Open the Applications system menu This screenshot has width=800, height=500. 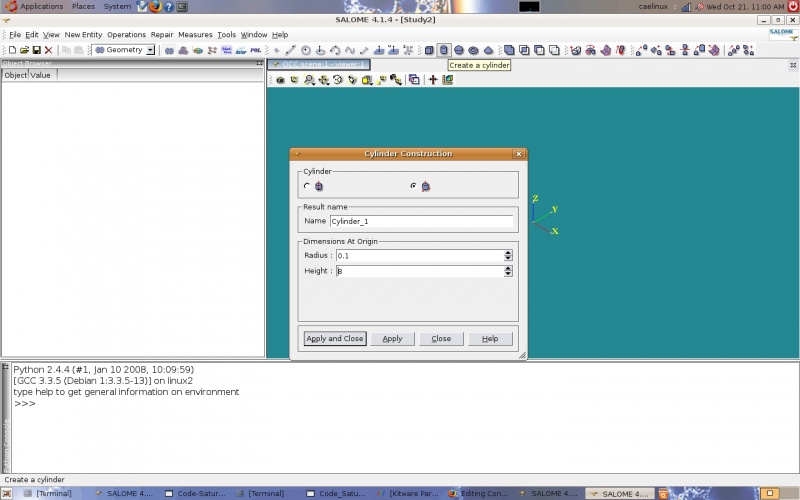41,6
